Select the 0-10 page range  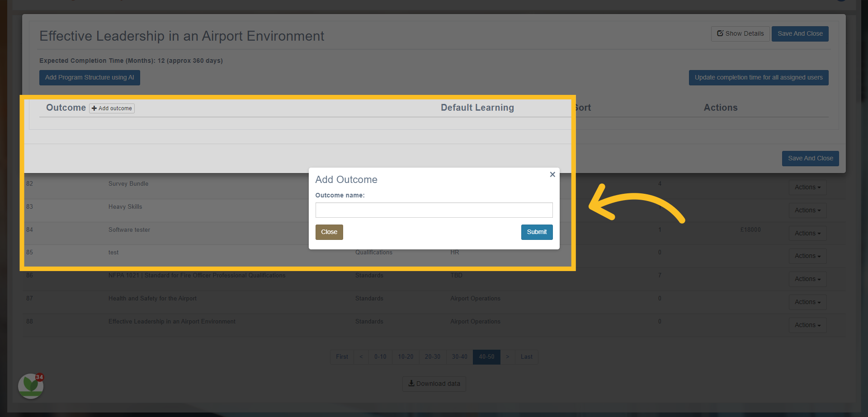pos(380,357)
